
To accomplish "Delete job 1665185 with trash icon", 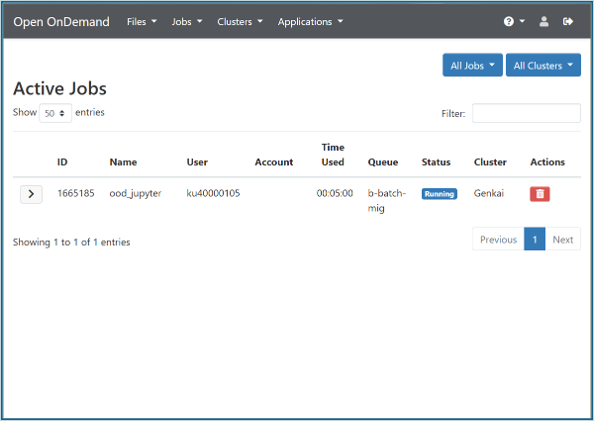I will click(540, 194).
